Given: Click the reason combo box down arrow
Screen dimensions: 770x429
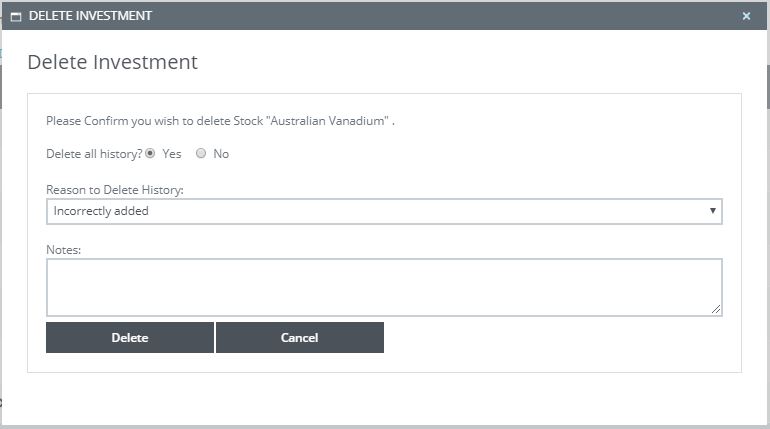Looking at the screenshot, I should [712, 211].
